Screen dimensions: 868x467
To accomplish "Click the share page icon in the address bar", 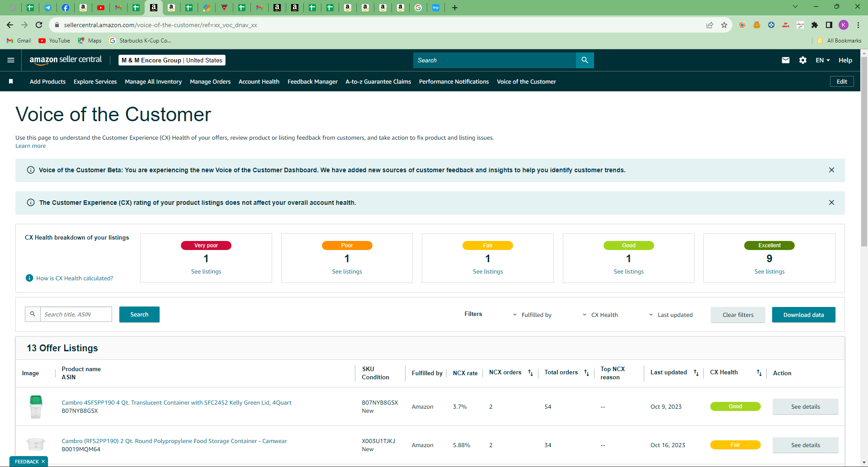I will coord(710,25).
